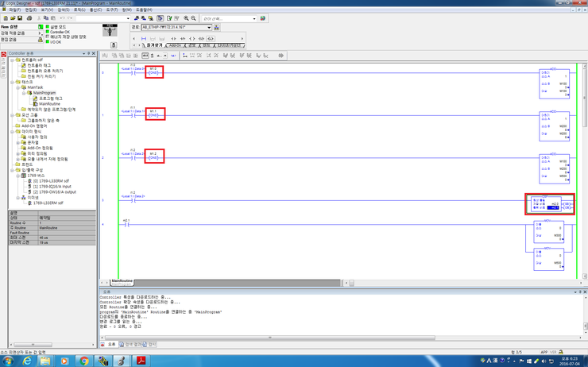Viewport: 588px width, 367px height.
Task: Click the Zoom Out magnifier icon
Action: [193, 18]
